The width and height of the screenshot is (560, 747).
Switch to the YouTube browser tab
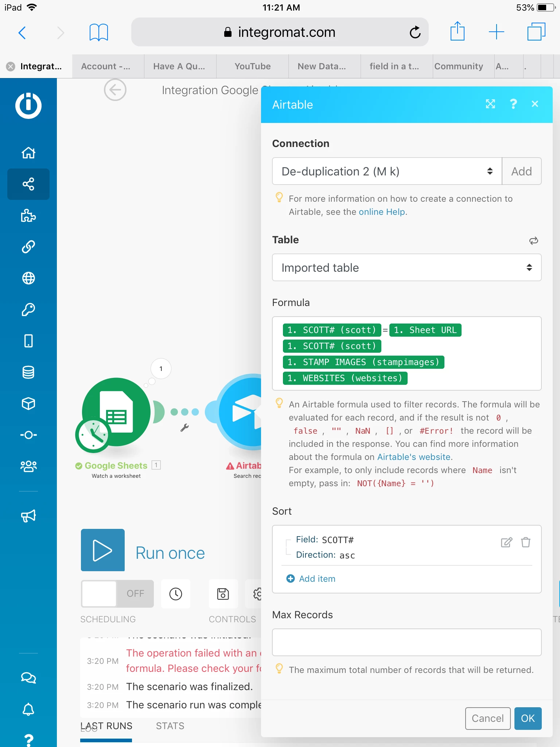coord(252,66)
